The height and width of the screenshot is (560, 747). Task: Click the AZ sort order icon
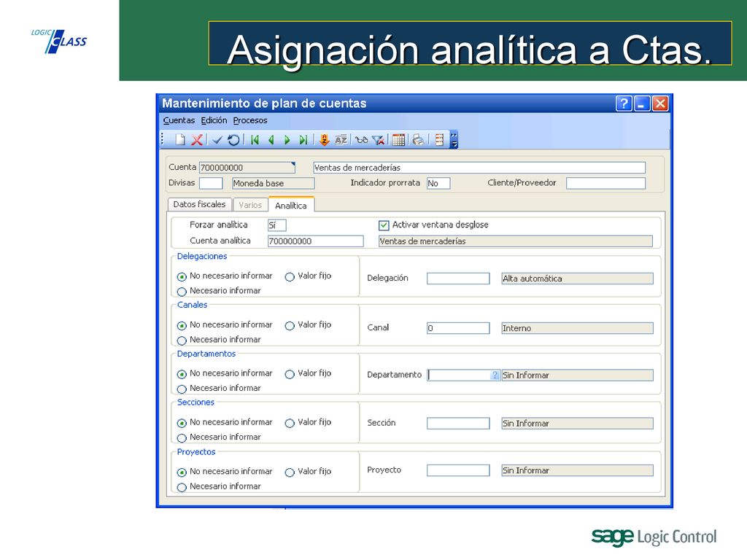[341, 139]
